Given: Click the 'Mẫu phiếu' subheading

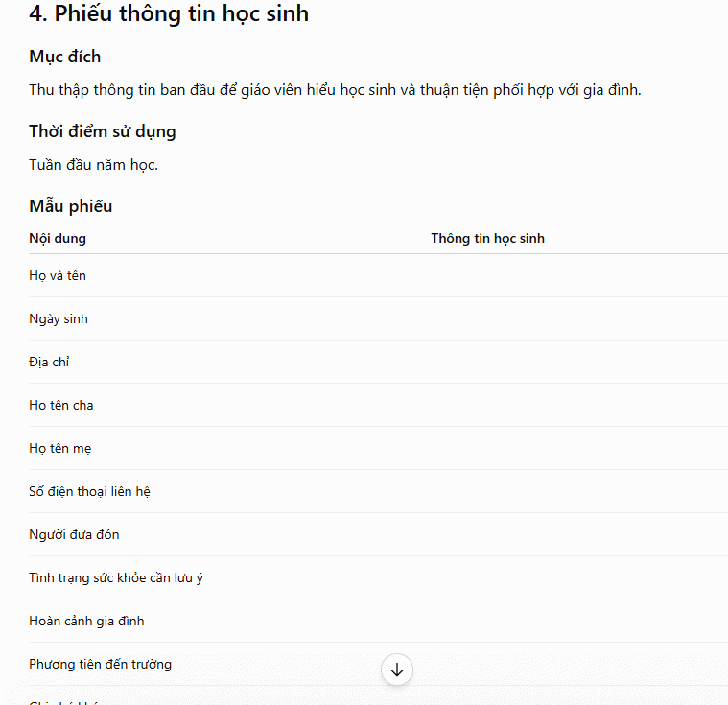Looking at the screenshot, I should point(71,206).
